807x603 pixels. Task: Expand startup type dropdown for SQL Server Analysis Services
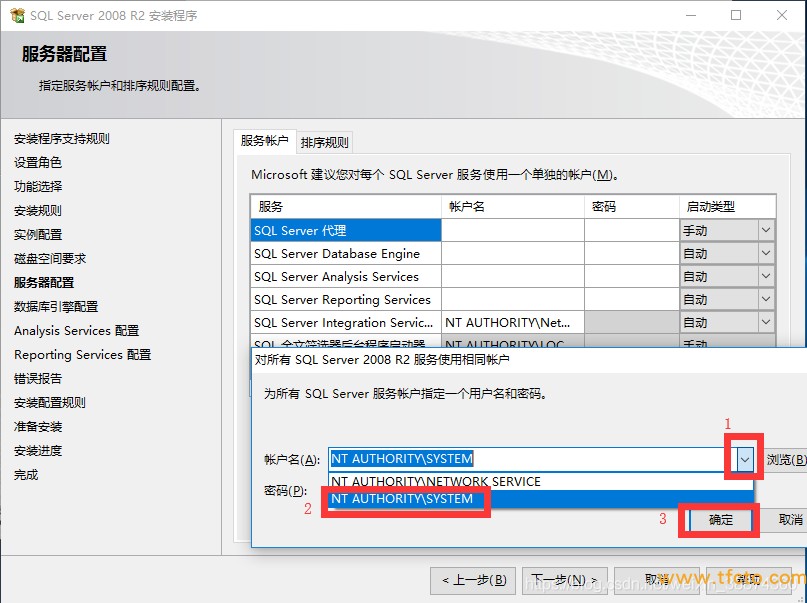(766, 276)
